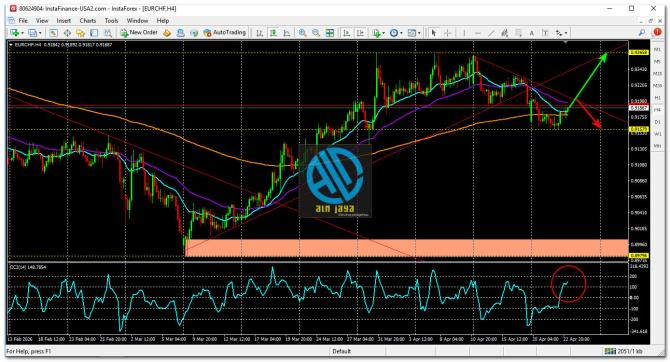Click the templates icon
670x362 pixels.
pyautogui.click(x=412, y=33)
